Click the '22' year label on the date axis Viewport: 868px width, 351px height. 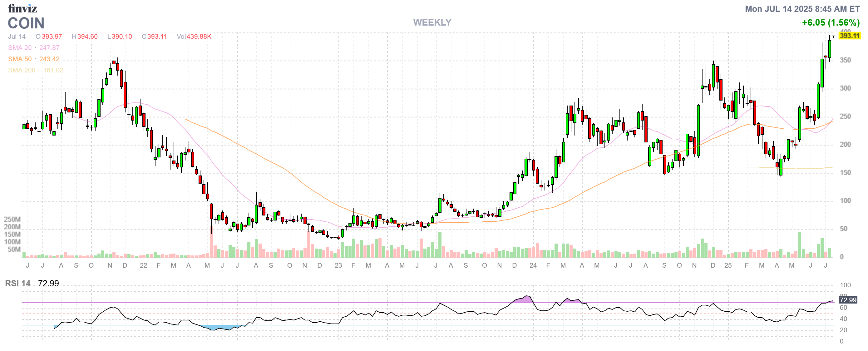click(x=143, y=265)
